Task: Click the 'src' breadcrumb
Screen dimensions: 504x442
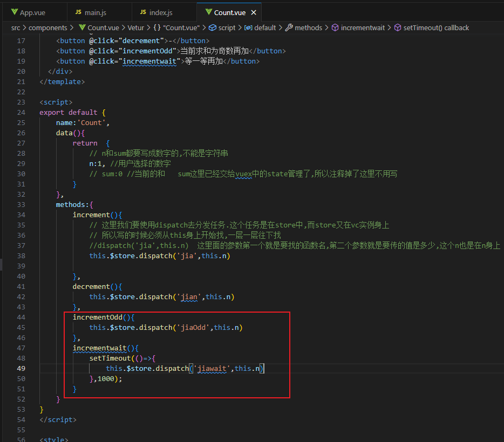Action: click(x=16, y=28)
